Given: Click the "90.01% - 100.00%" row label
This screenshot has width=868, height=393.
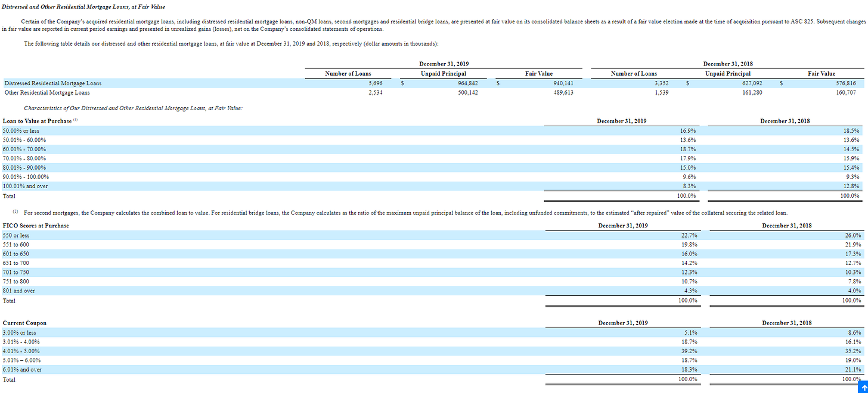Looking at the screenshot, I should 26,177.
